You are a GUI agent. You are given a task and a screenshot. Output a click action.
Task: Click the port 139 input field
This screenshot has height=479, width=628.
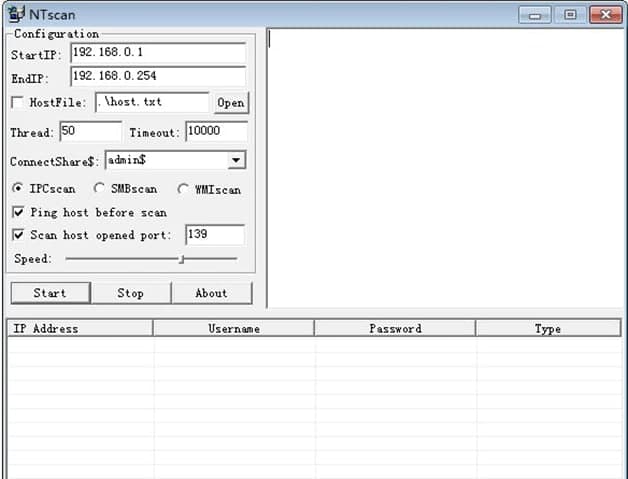point(215,235)
